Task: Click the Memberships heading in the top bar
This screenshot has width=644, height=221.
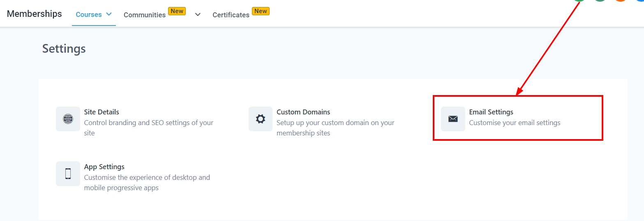Action: (x=35, y=14)
